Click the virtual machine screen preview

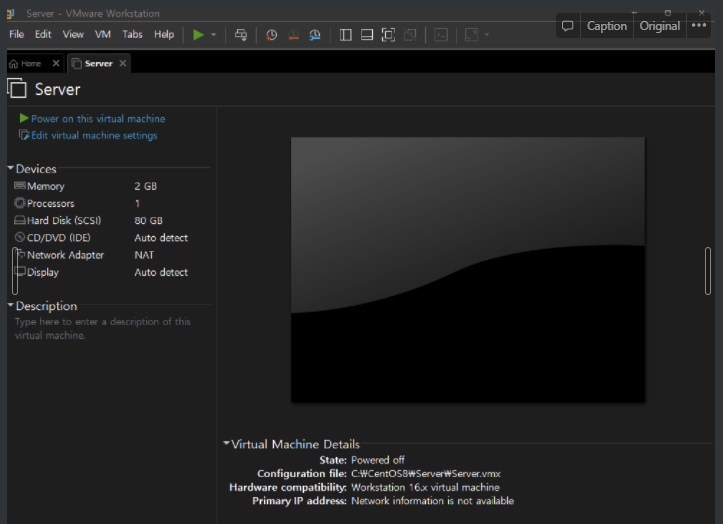coord(468,269)
